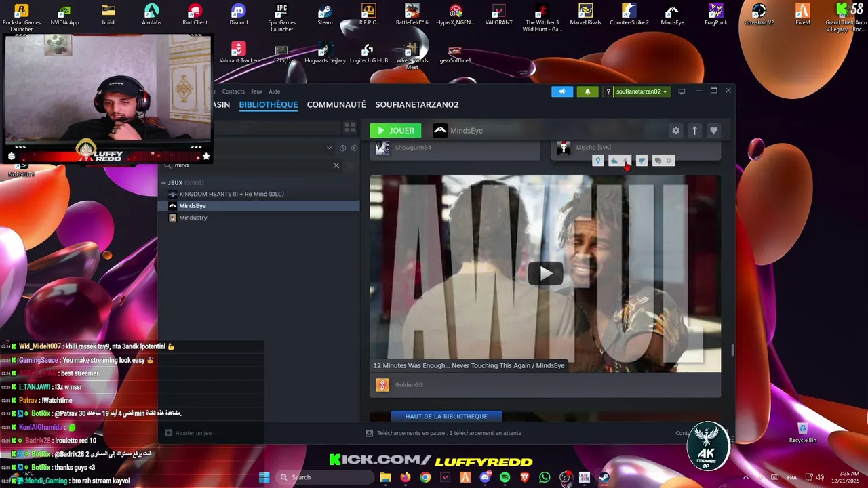Open comments on Mischo [SvK] post

point(663,161)
